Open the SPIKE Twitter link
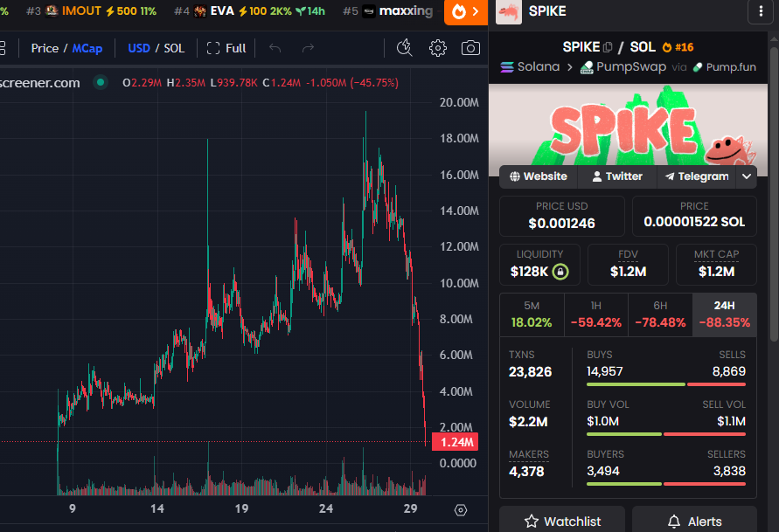779x532 pixels. pos(617,176)
